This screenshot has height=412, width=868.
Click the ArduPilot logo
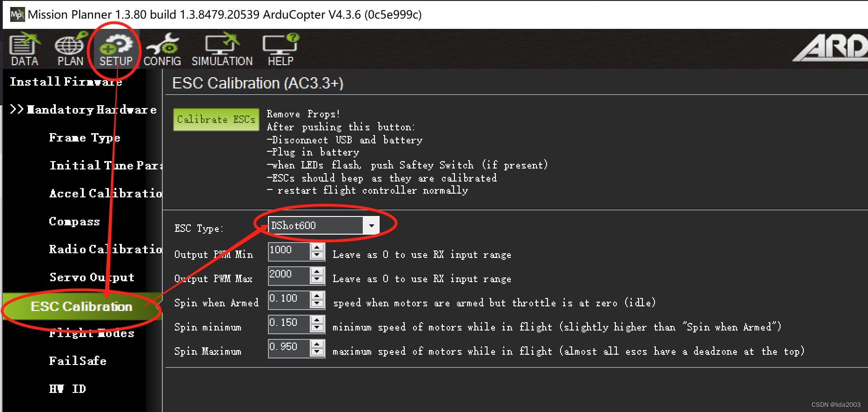tap(830, 47)
